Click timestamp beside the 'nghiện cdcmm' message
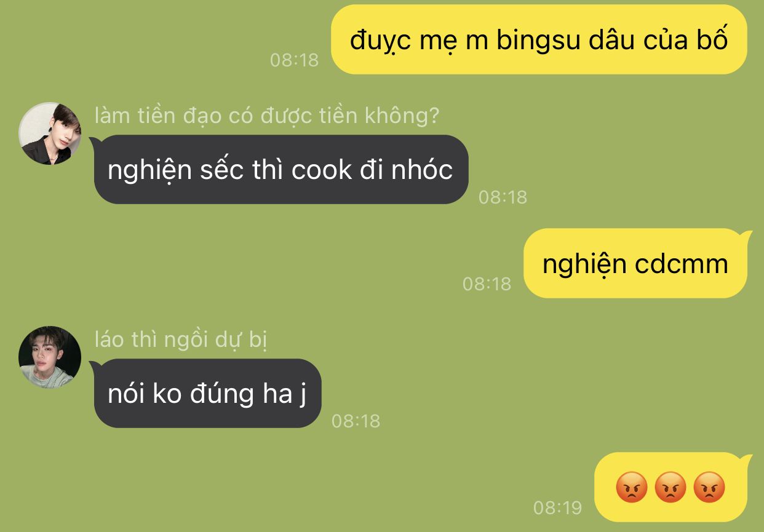Viewport: 764px width, 532px height. [487, 284]
